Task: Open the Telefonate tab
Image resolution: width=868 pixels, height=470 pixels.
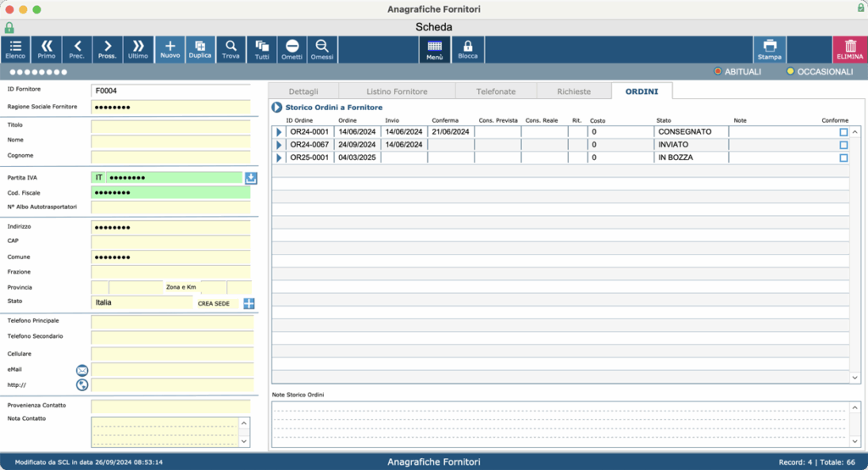Action: (x=496, y=91)
